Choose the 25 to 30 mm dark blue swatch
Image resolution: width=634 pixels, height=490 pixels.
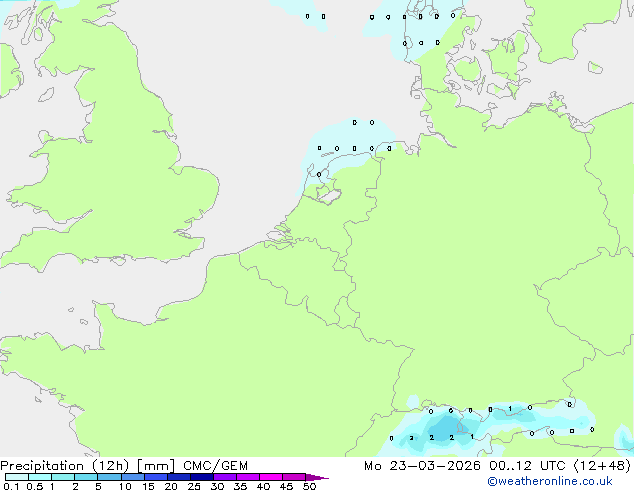(202, 477)
